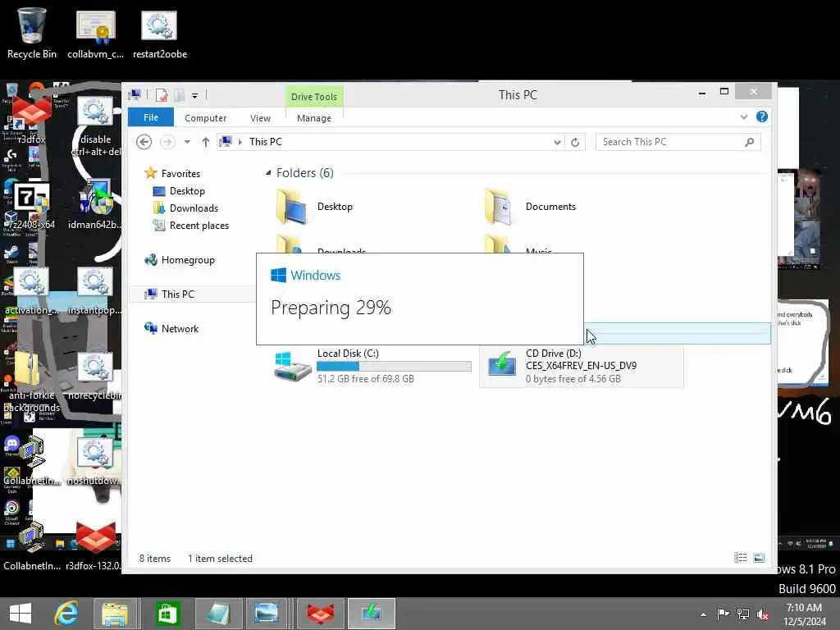
Task: Select Local Disk (C:) drive
Action: point(373,366)
